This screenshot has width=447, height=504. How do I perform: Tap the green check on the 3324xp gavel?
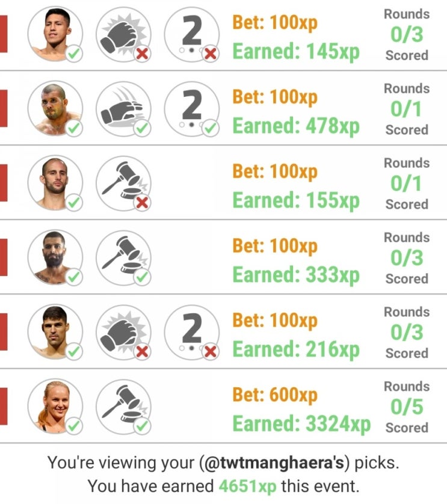(142, 426)
